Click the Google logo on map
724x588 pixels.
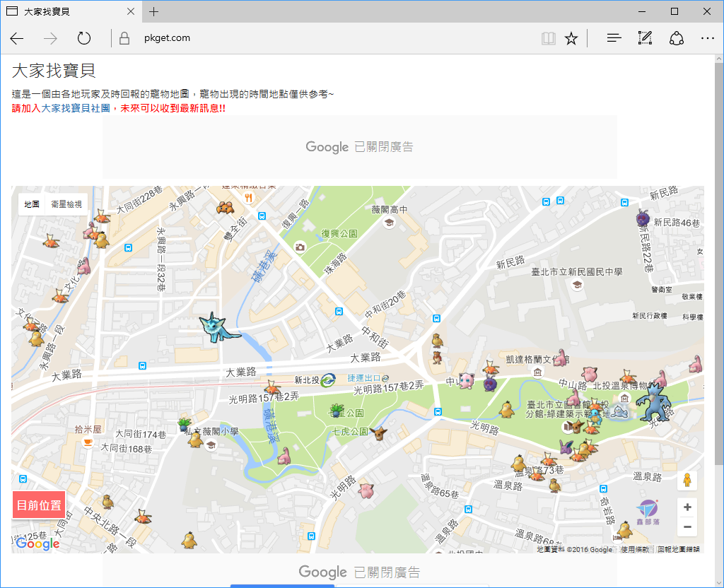point(38,543)
